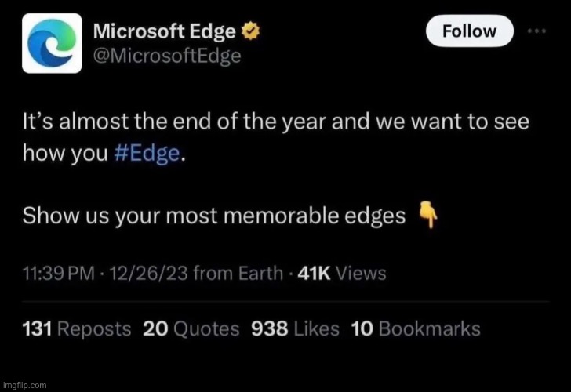Click the 11:39 PM timestamp
571x392 pixels.
click(x=54, y=273)
